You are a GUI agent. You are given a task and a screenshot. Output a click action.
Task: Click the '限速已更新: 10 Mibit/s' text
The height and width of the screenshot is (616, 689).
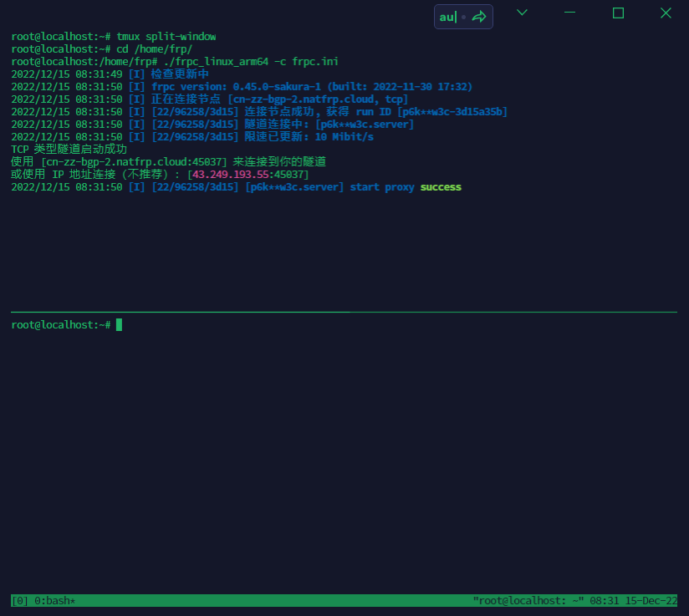tap(309, 136)
